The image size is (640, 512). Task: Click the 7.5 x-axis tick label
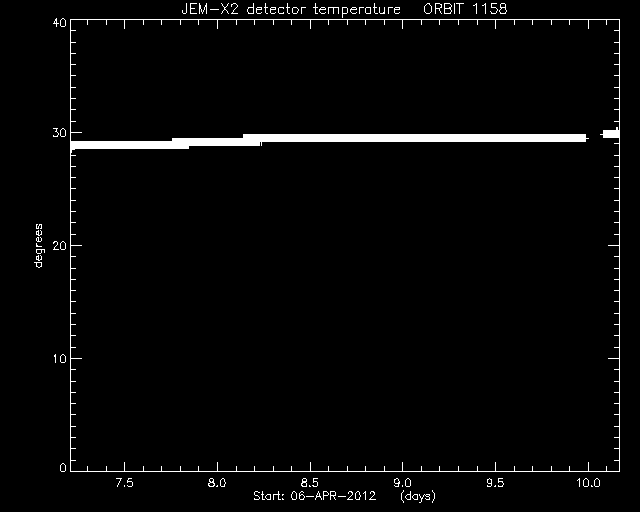tap(124, 483)
